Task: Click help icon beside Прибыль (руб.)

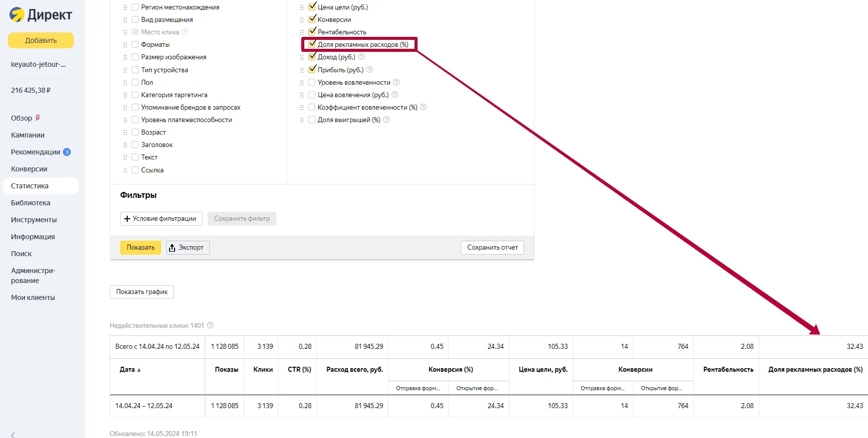Action: (370, 70)
